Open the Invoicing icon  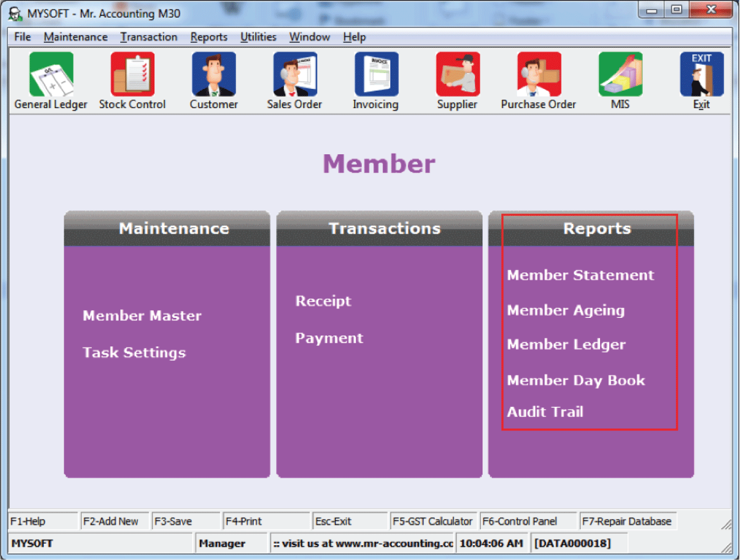376,74
